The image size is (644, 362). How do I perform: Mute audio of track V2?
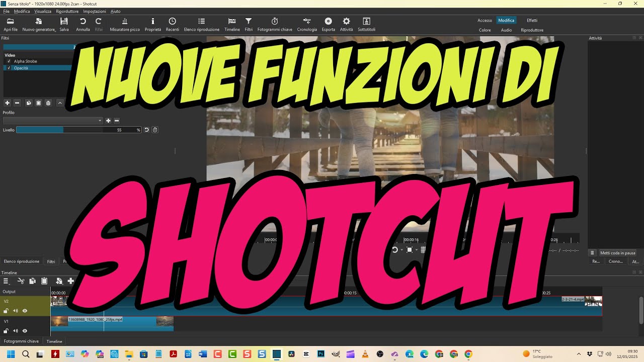click(x=15, y=311)
